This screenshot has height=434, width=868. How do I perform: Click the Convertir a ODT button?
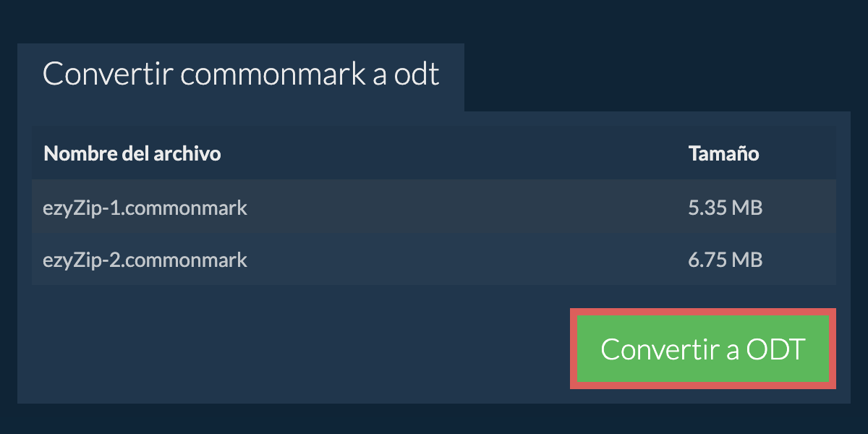tap(703, 349)
